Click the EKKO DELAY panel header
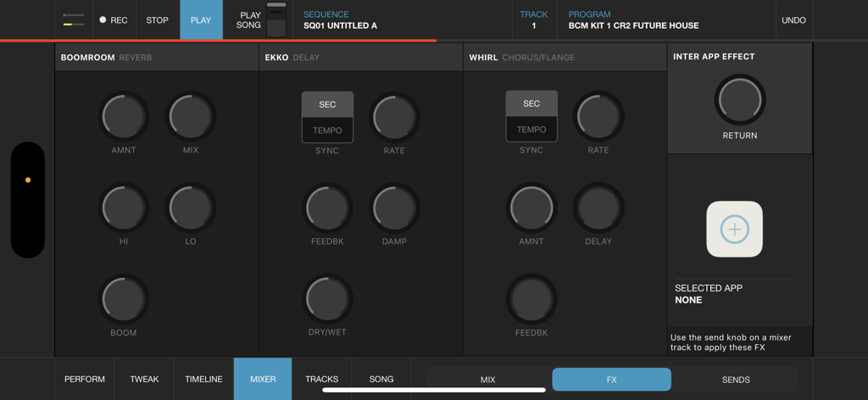 361,58
